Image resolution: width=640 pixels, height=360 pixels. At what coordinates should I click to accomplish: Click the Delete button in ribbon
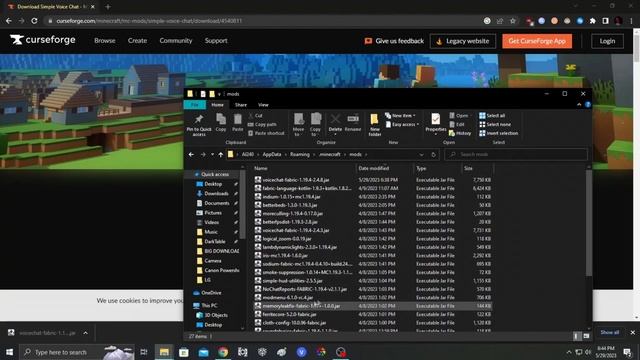click(x=335, y=124)
